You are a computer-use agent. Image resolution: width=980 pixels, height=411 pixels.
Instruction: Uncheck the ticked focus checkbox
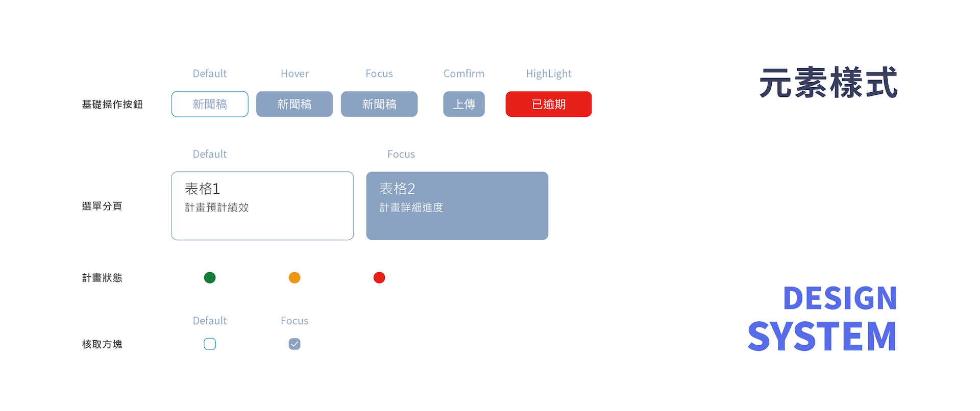pyautogui.click(x=295, y=344)
